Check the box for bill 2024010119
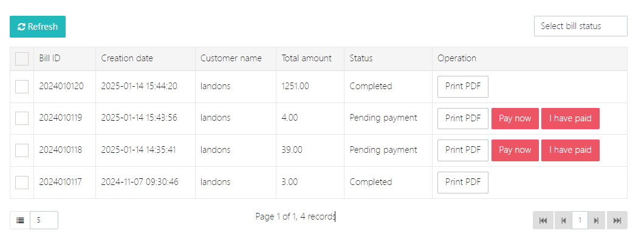644x242 pixels. tap(22, 118)
